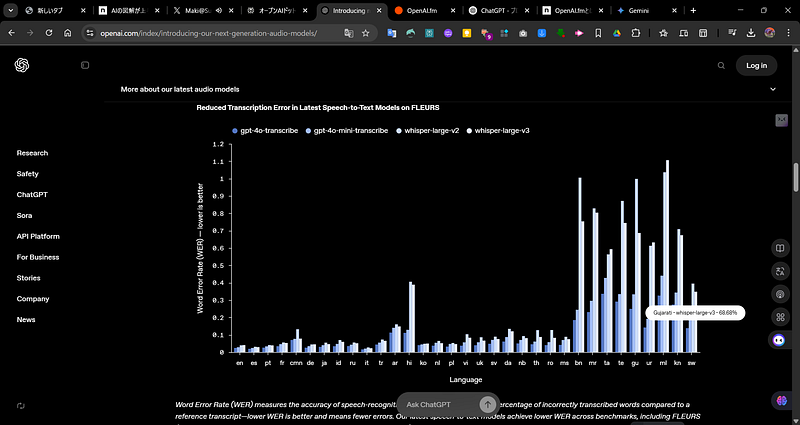Open the extensions puzzle icon
This screenshot has width=800, height=425.
point(636,33)
